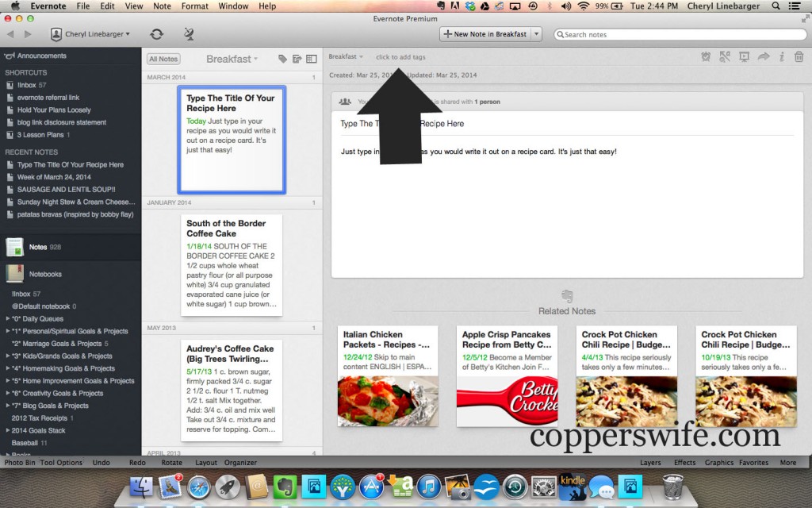Open the arrow beside New Note in Breakfast

(537, 34)
